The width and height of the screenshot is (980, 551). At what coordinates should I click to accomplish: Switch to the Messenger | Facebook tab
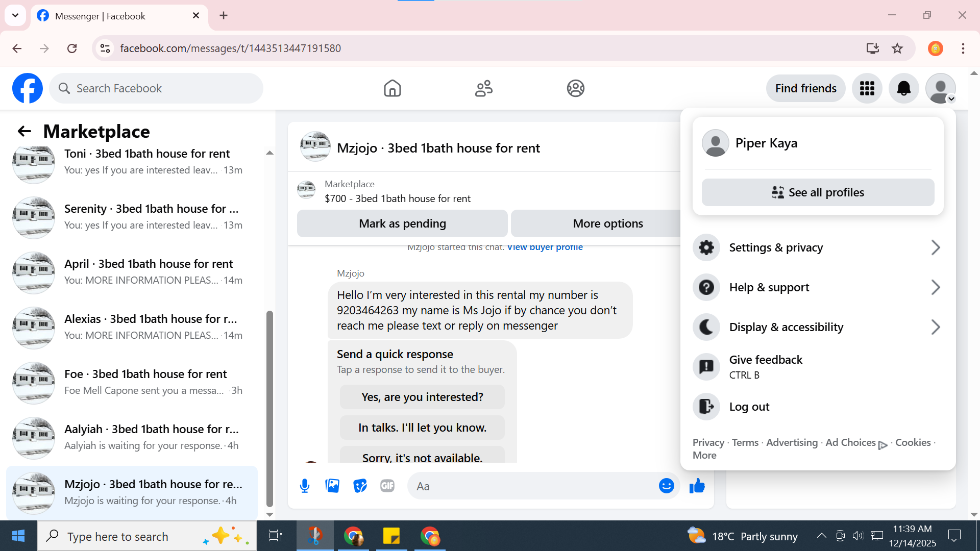pyautogui.click(x=119, y=16)
